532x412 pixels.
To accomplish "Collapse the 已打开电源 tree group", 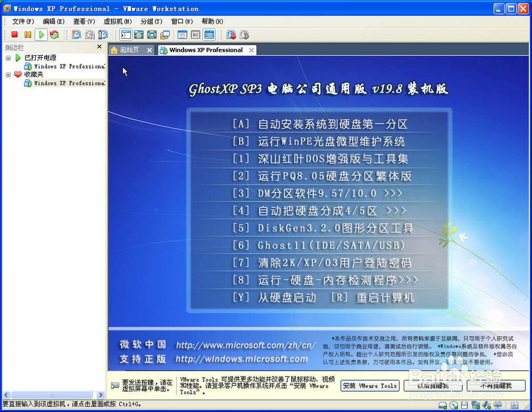I will (8, 58).
